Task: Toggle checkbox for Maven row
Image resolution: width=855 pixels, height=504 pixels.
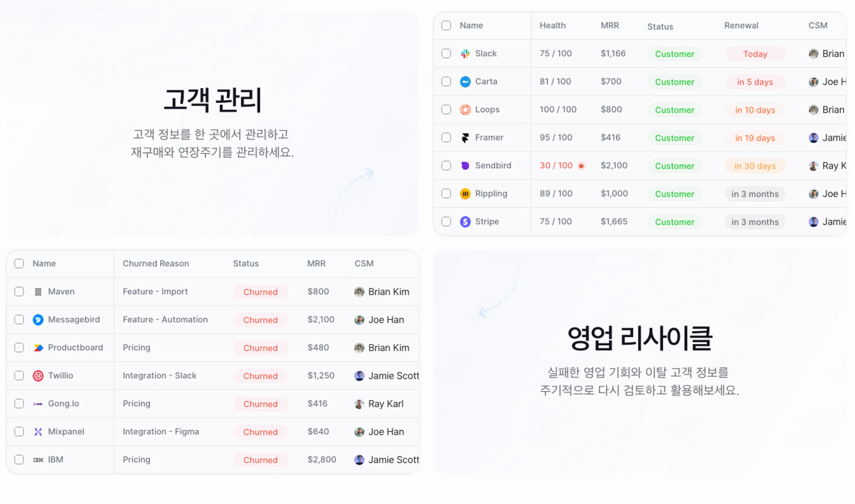Action: click(19, 291)
